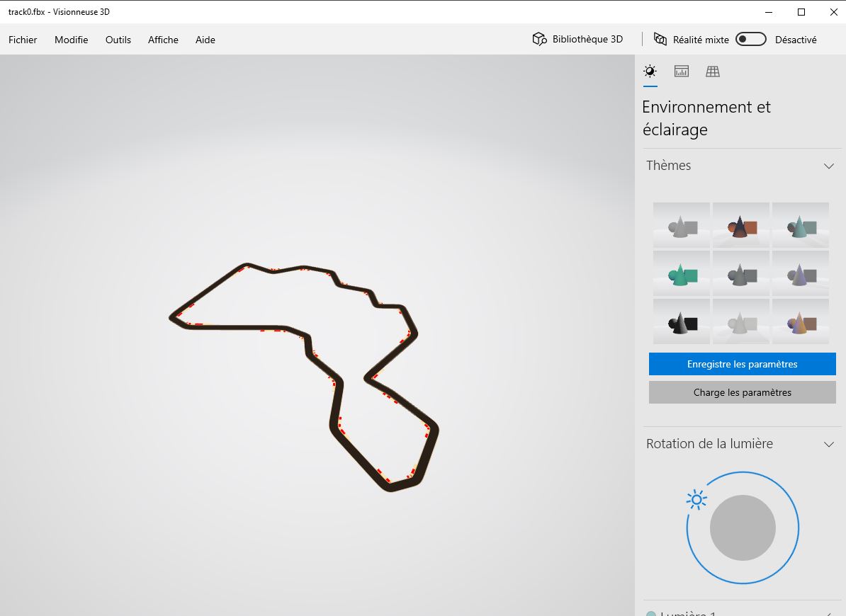Click the Réalité mixte icon
This screenshot has height=616, width=846.
point(660,39)
